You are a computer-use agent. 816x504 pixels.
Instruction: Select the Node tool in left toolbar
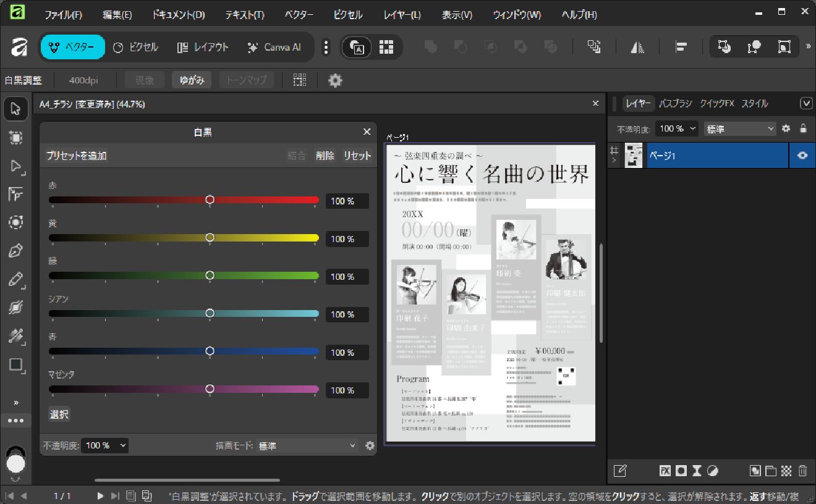(x=15, y=166)
